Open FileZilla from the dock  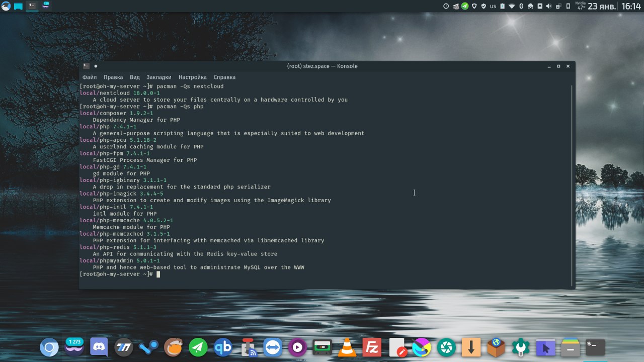(x=372, y=347)
